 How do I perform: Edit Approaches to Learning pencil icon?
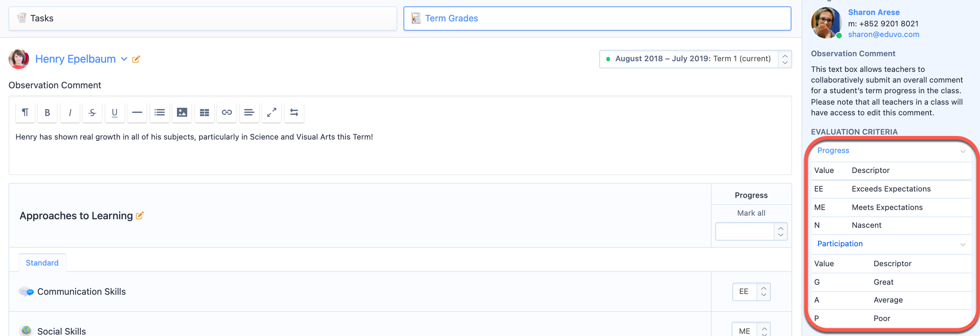pyautogui.click(x=139, y=216)
